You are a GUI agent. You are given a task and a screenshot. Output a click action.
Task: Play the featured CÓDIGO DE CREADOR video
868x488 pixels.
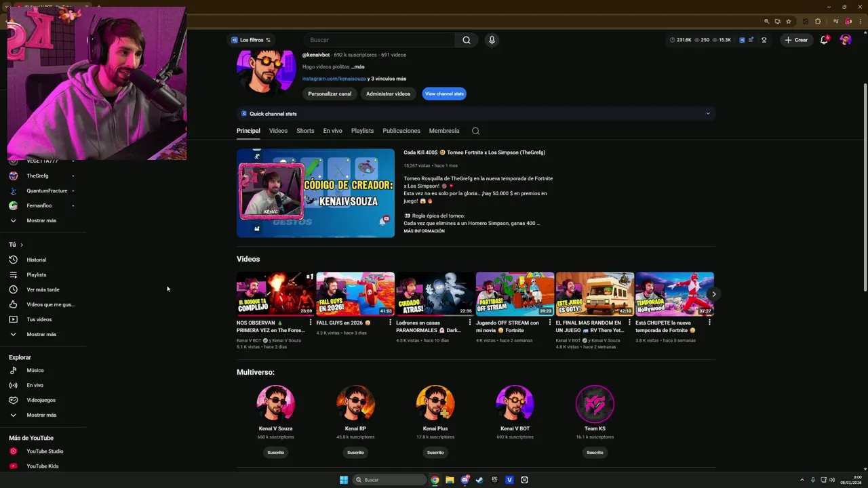point(315,193)
